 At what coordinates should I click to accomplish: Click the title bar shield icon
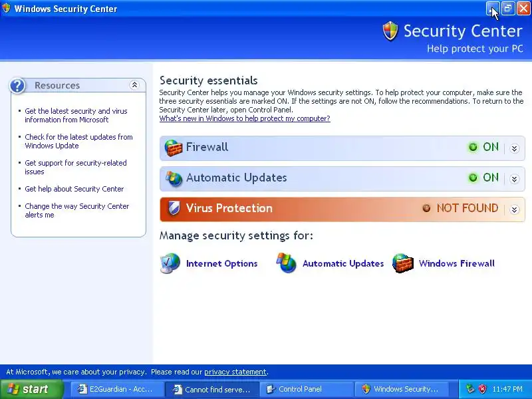(6, 8)
